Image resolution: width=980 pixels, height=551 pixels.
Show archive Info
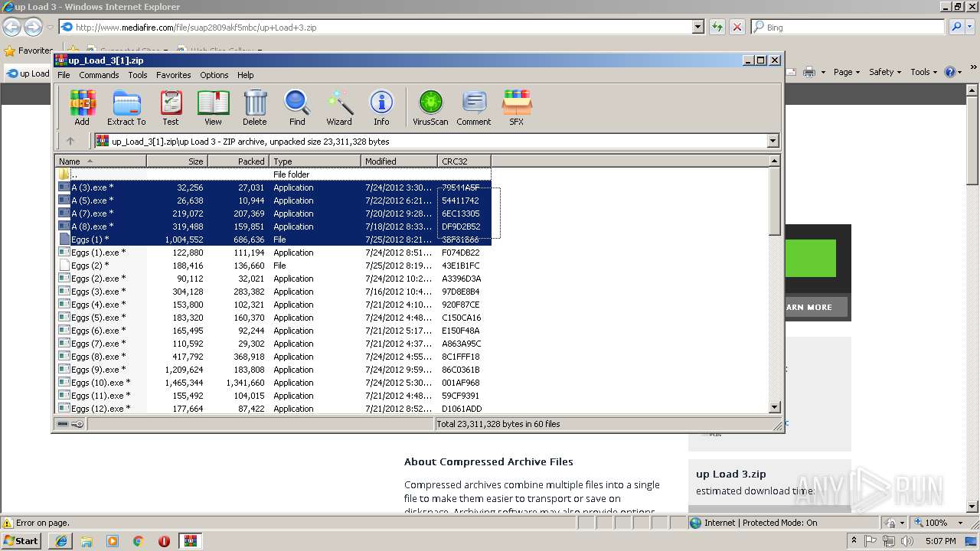pos(381,108)
